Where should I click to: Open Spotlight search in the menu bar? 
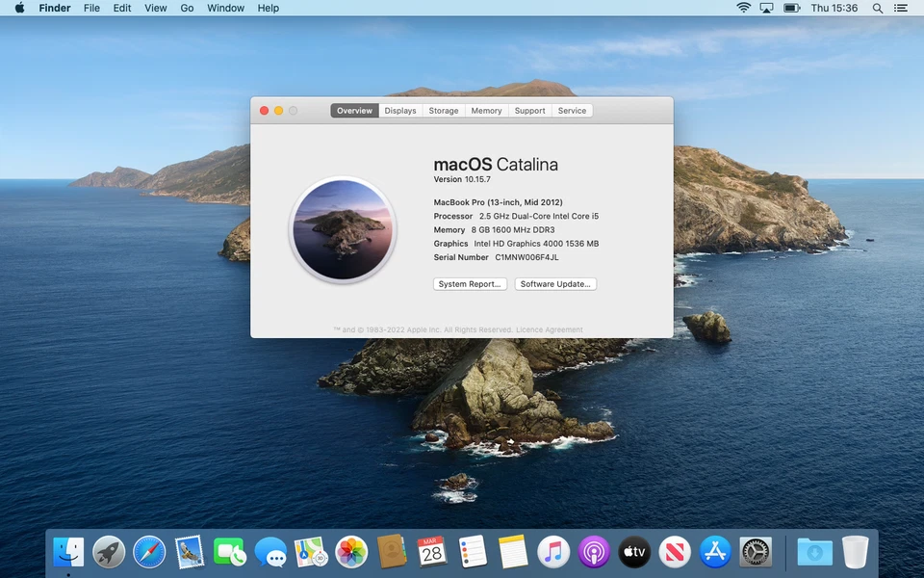tap(877, 8)
